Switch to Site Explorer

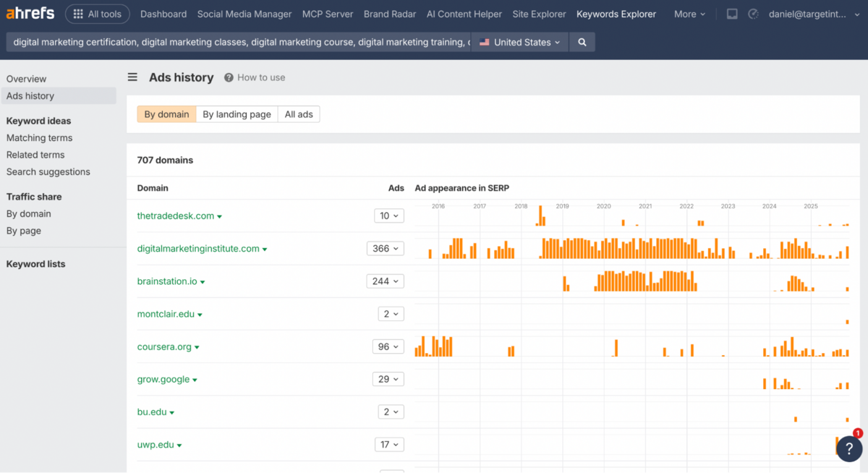click(x=539, y=14)
